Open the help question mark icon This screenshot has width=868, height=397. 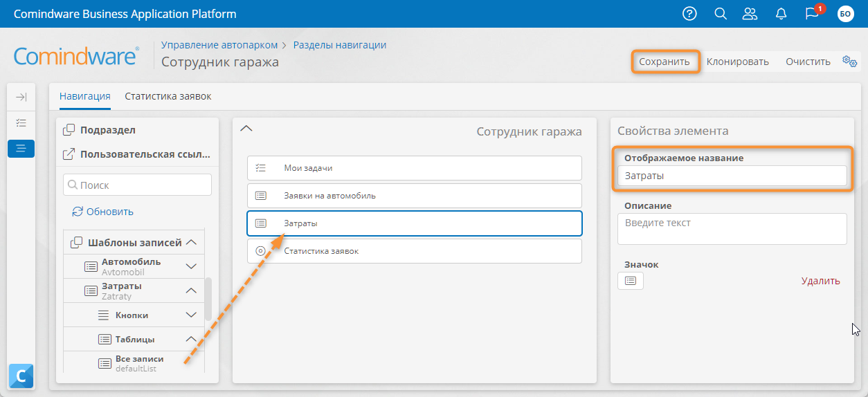tap(689, 14)
